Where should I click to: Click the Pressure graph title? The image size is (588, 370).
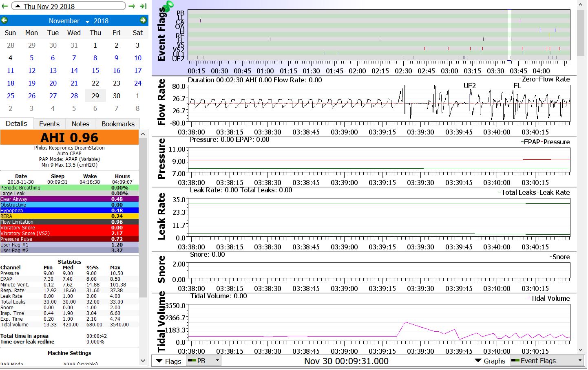click(x=161, y=159)
